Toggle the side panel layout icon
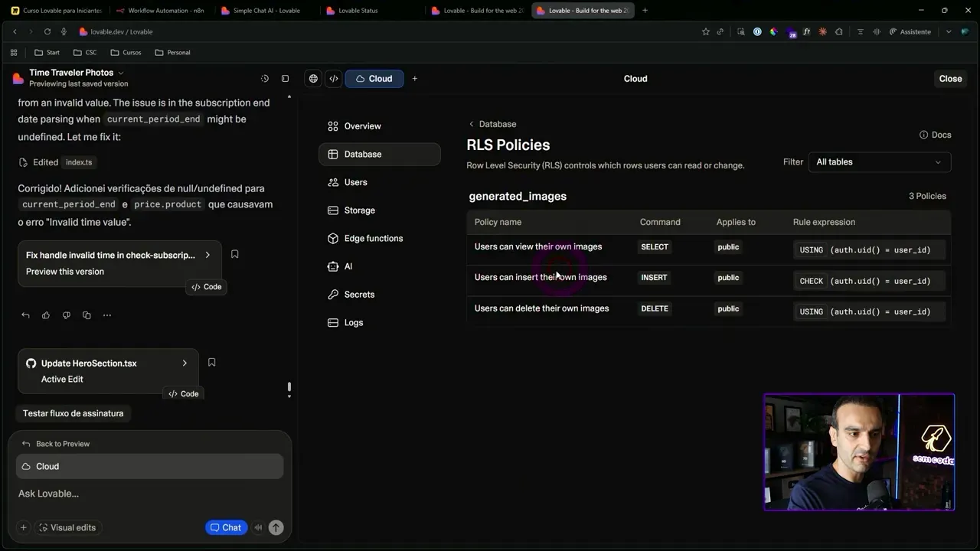980x551 pixels. [x=285, y=79]
